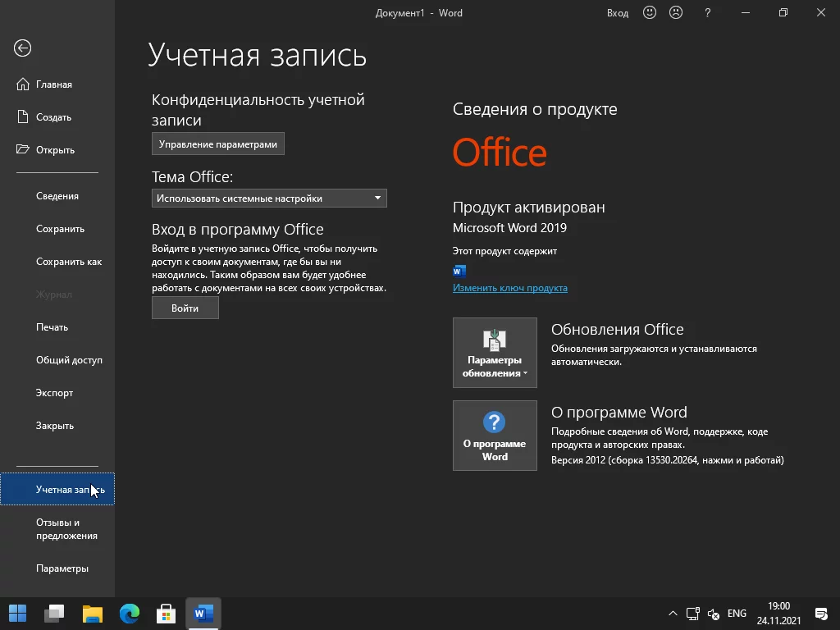Viewport: 840px width, 630px height.
Task: Click the Открыть label in the sidebar
Action: pos(55,150)
